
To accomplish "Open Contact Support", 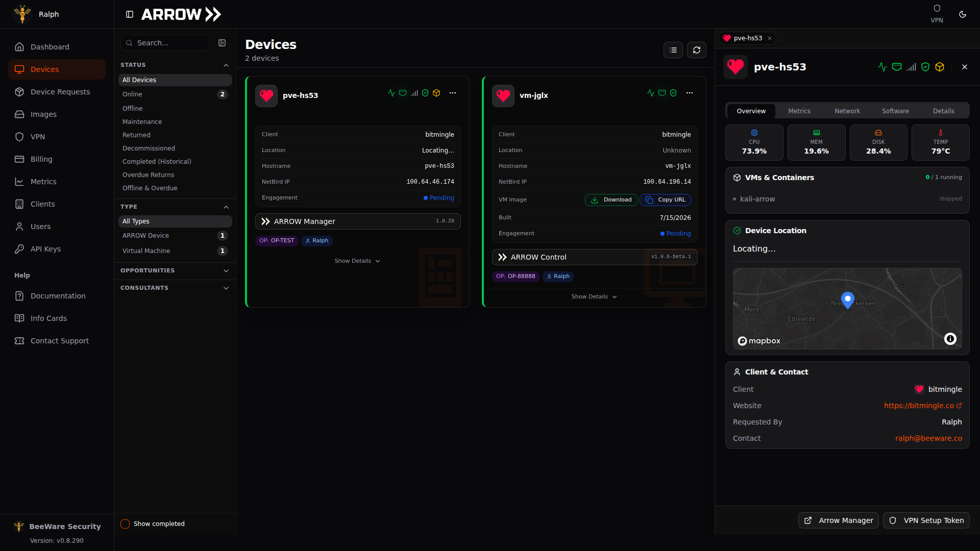I will click(57, 341).
